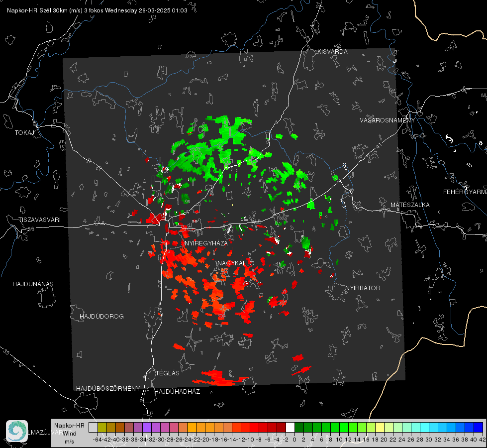Select the gray swatch at the legend start
The image size is (487, 448).
(x=93, y=427)
